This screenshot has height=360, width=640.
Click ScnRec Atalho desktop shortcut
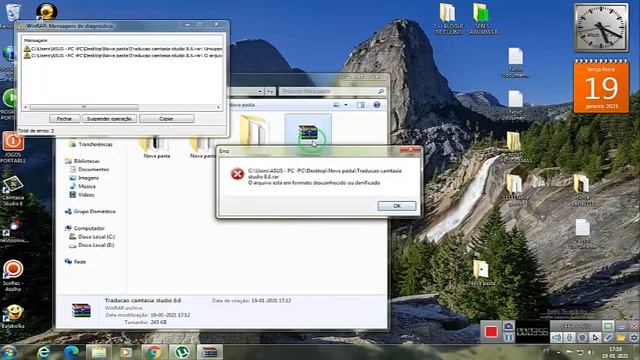click(13, 276)
